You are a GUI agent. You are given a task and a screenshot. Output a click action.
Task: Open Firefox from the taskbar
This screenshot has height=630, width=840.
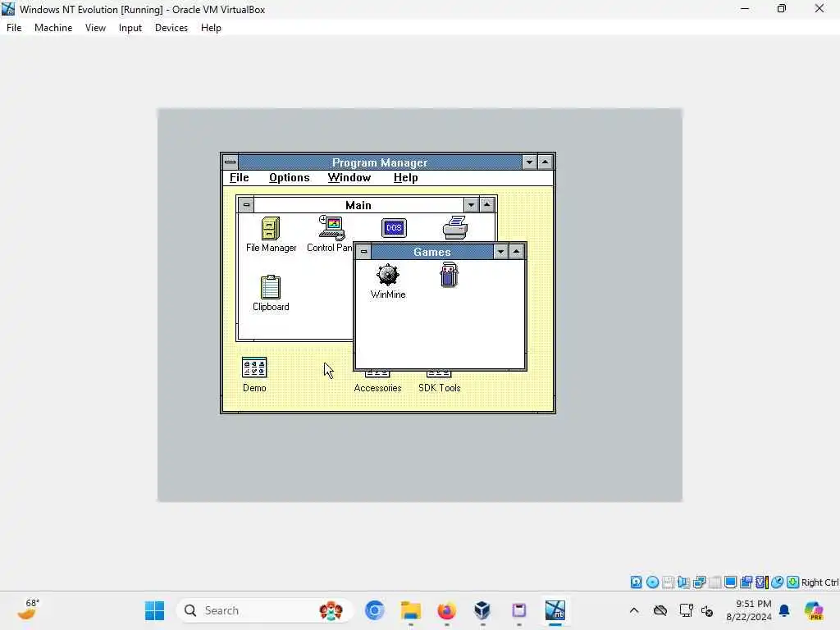tap(447, 610)
